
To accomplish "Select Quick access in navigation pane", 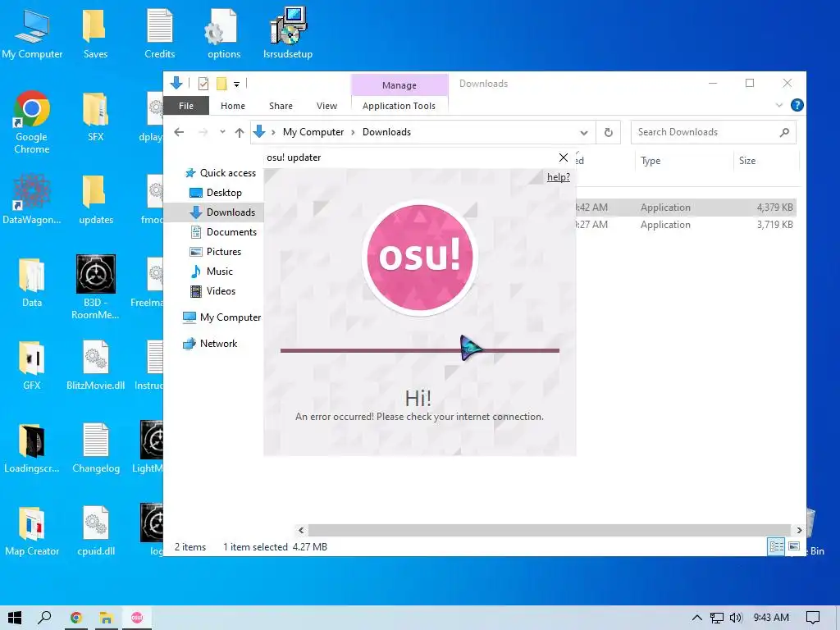I will 221,173.
